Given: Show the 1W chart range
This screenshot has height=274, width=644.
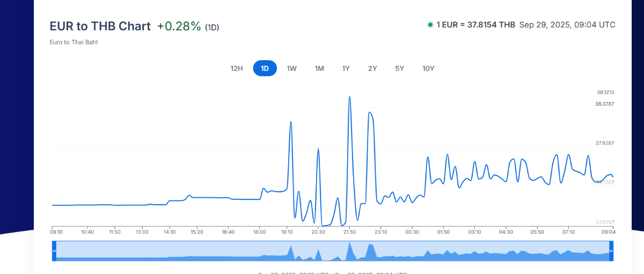Looking at the screenshot, I should pyautogui.click(x=292, y=68).
